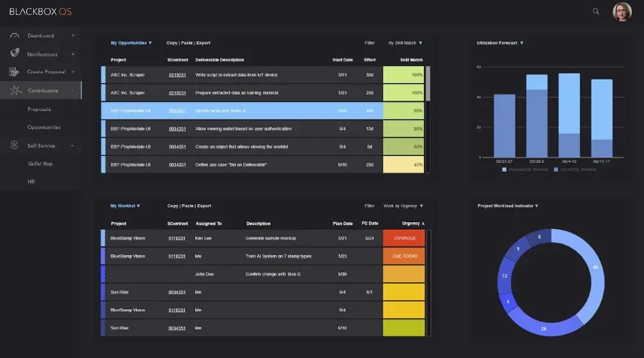This screenshot has width=644, height=358.
Task: Click 'Create an object that allows viewing the worklist'
Action: click(x=241, y=147)
